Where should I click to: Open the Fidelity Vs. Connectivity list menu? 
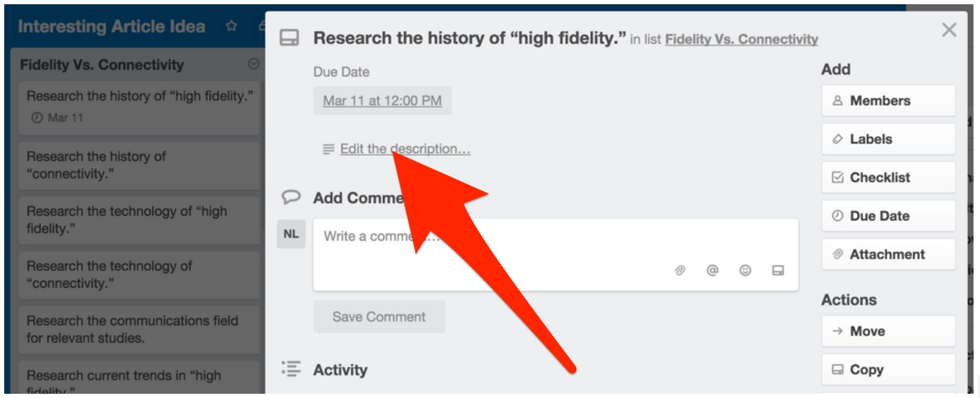click(253, 64)
